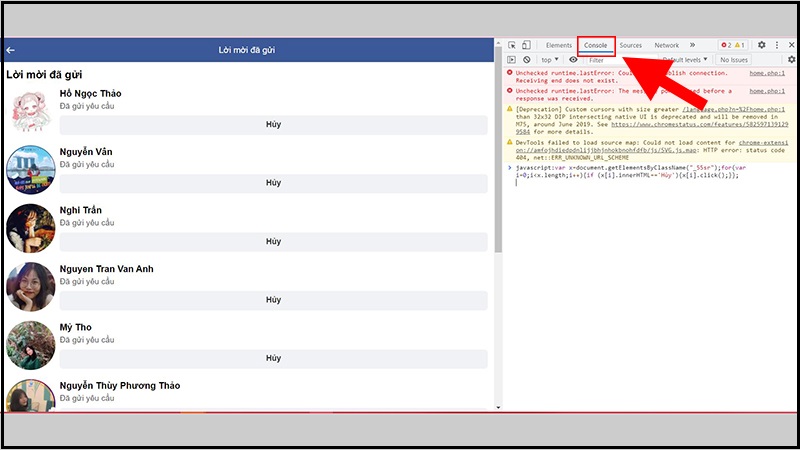Show the console sidebar panel
This screenshot has height=450, width=800.
click(512, 60)
